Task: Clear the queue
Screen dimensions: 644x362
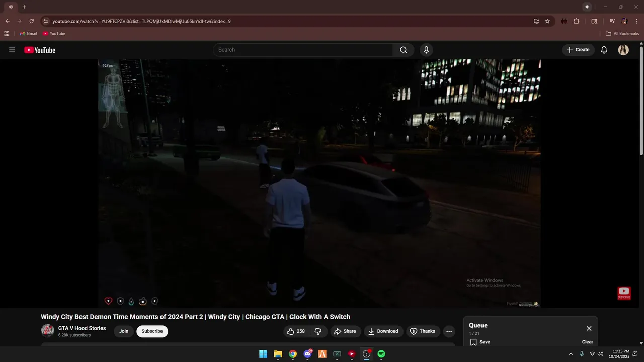Action: tap(588, 342)
